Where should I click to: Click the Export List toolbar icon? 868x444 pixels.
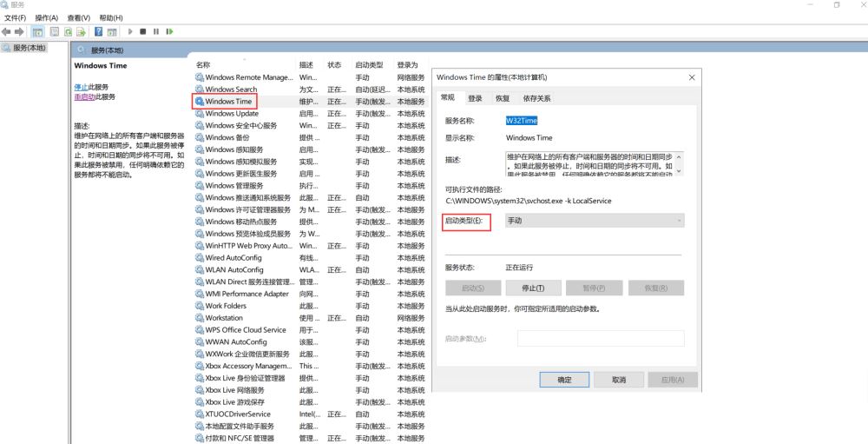pos(80,31)
